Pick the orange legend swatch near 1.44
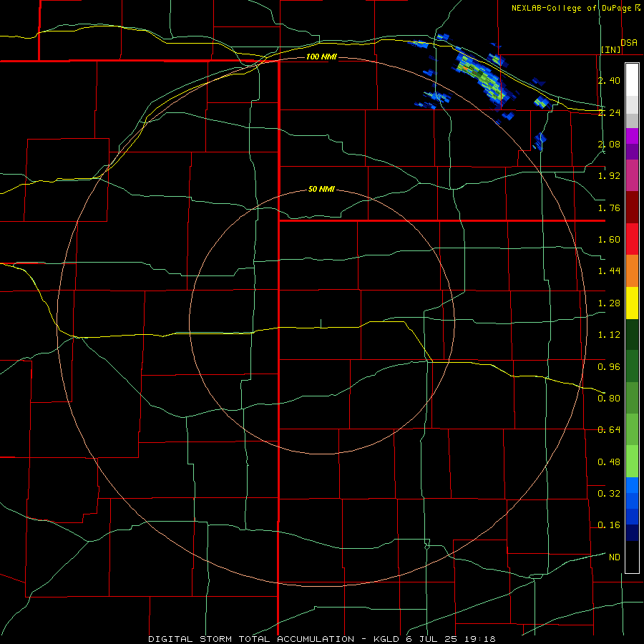The height and width of the screenshot is (644, 644). [632, 271]
